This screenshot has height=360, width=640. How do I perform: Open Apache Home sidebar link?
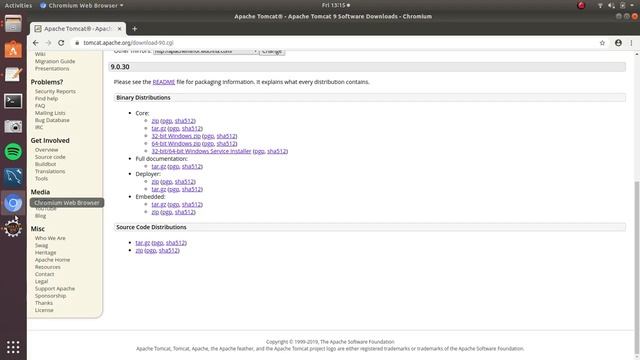tap(52, 260)
